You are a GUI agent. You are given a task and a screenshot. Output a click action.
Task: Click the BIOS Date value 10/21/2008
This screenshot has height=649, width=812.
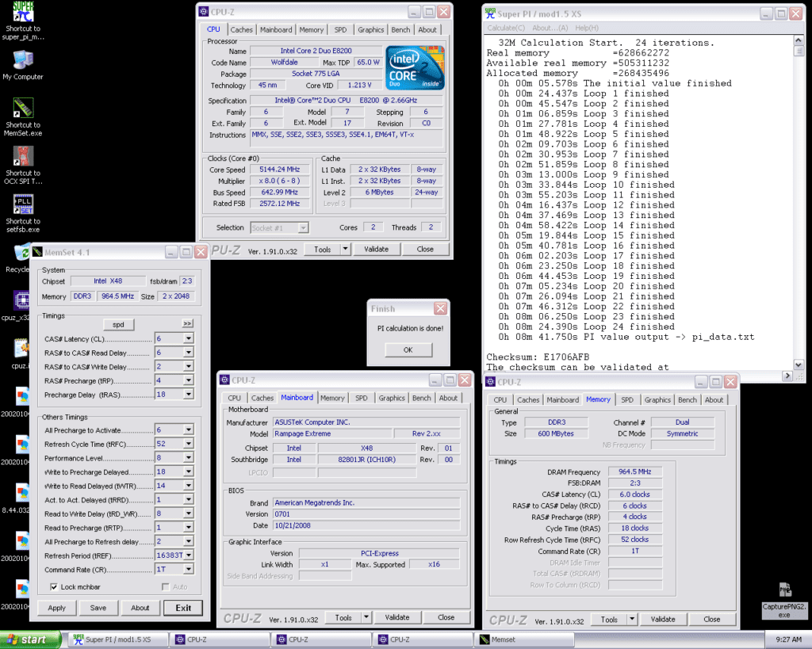pyautogui.click(x=366, y=525)
